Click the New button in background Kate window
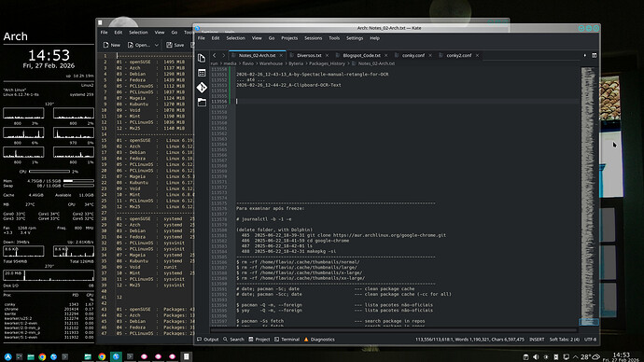 coord(112,45)
